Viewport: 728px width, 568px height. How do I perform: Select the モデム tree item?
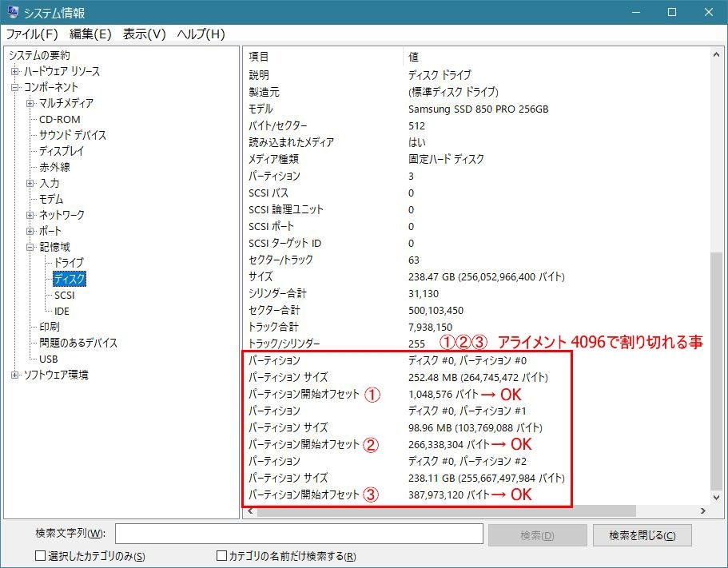click(51, 199)
